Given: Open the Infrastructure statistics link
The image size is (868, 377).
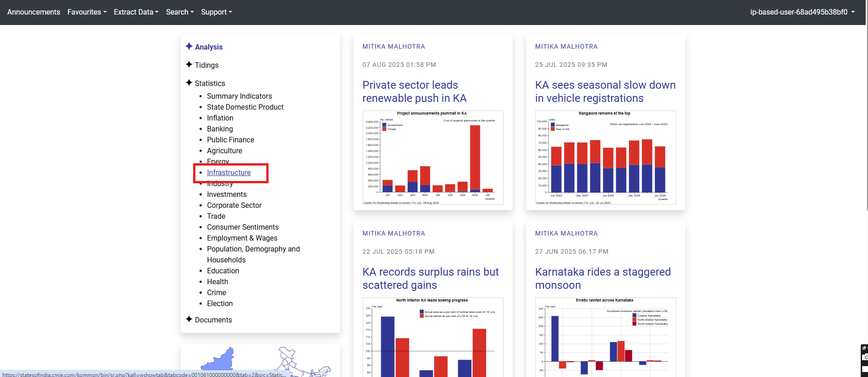Looking at the screenshot, I should click(x=229, y=173).
